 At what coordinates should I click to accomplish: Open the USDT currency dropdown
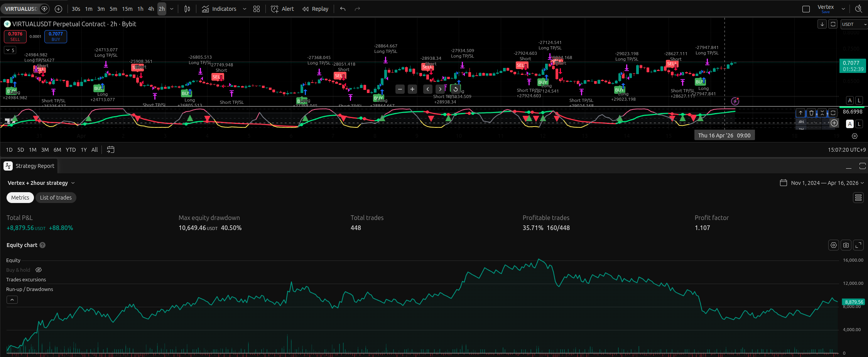854,24
